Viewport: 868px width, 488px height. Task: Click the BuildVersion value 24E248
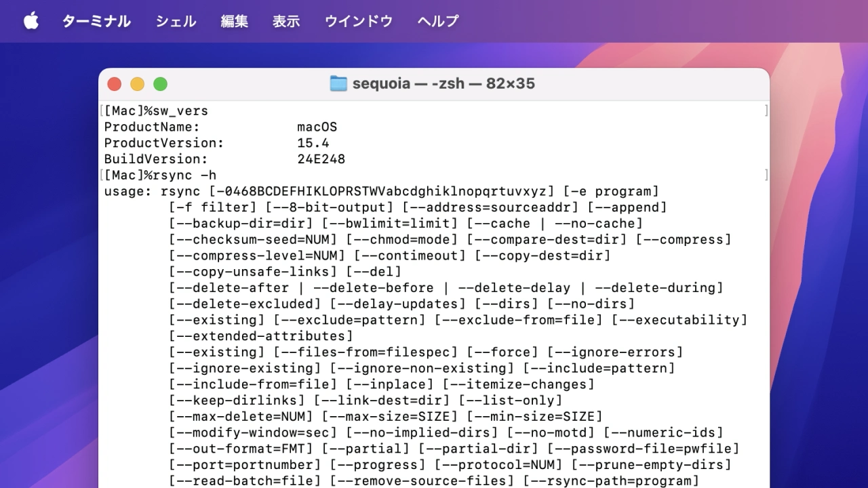321,159
